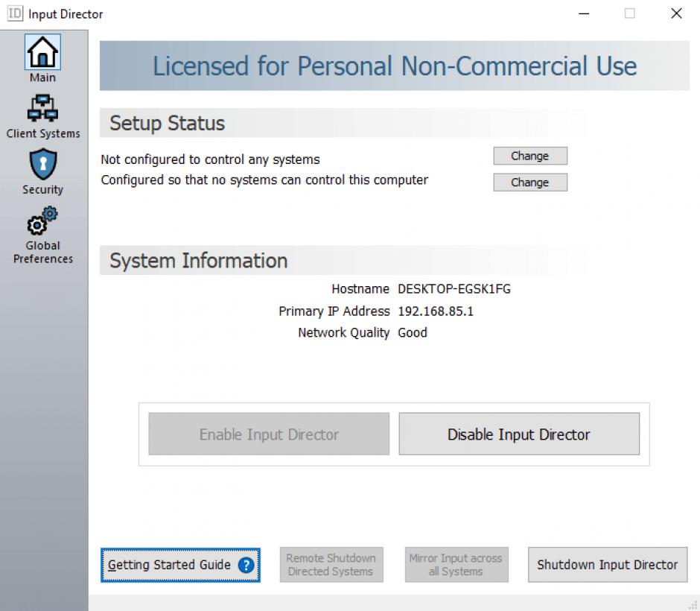Click 'Configured so that no systems' status text

[x=264, y=180]
